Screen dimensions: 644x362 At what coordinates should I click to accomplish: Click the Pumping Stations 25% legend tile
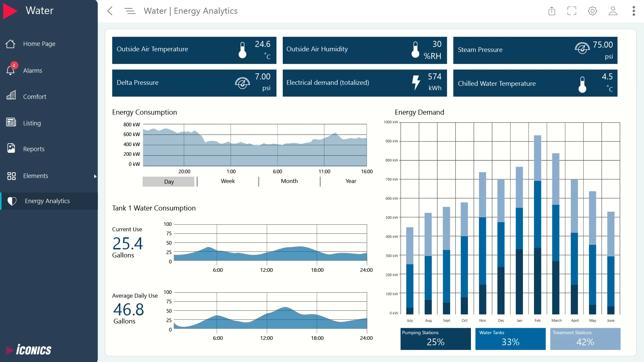[x=435, y=339]
